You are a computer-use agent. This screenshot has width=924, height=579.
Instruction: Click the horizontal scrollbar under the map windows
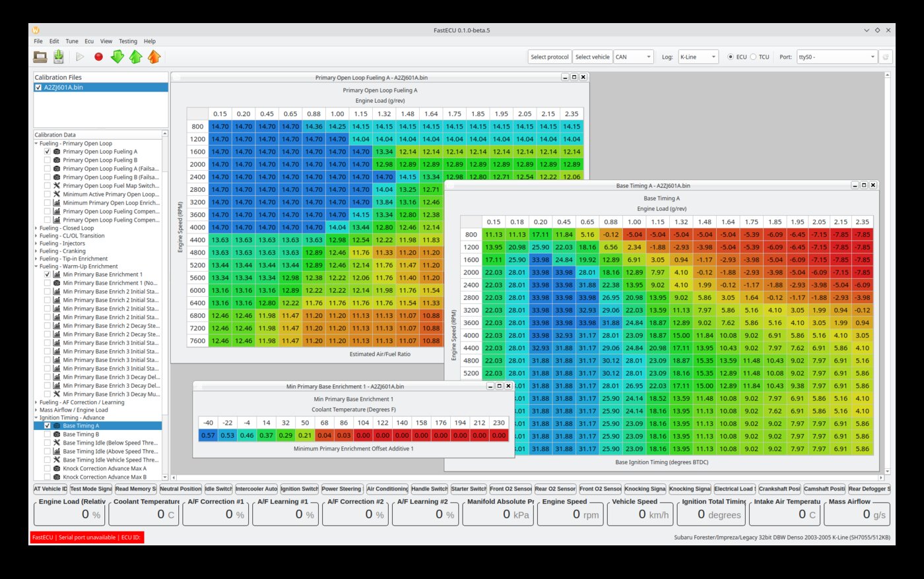(527, 477)
